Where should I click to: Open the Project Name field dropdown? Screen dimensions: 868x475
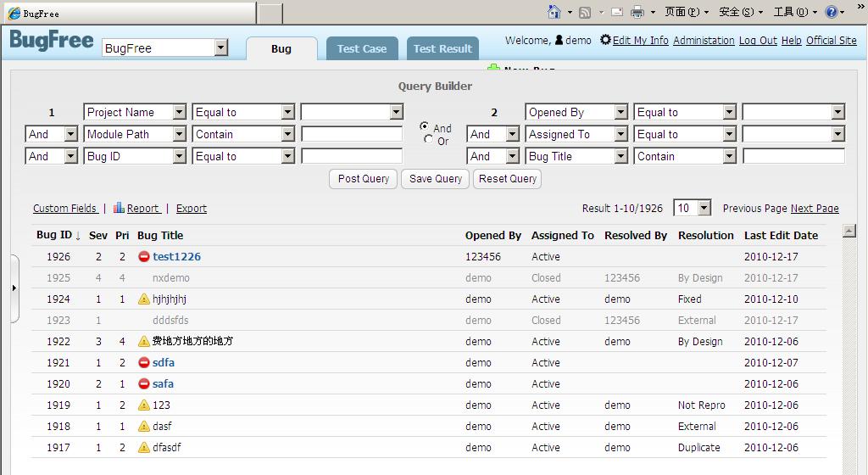(179, 112)
